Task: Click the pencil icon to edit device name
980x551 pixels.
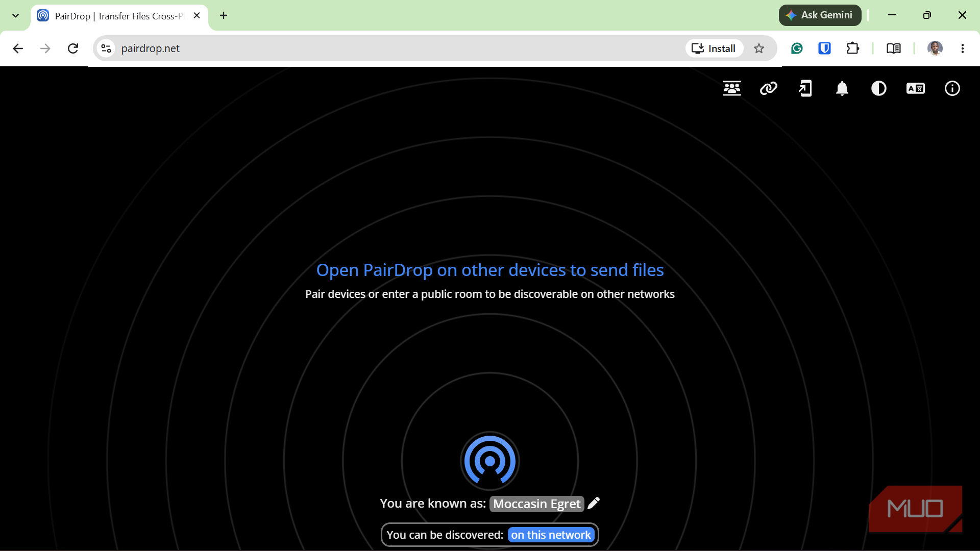Action: point(594,504)
